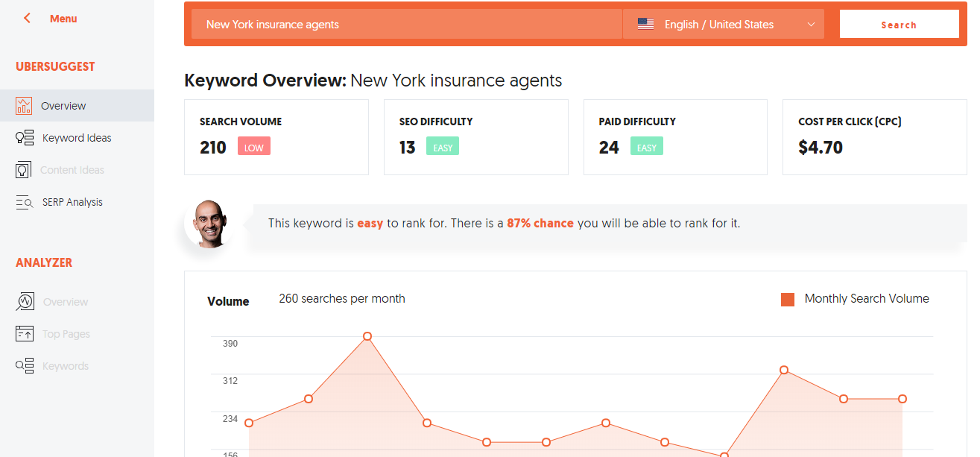
Task: Open the Overview item under Ubersuggest
Action: pyautogui.click(x=77, y=106)
